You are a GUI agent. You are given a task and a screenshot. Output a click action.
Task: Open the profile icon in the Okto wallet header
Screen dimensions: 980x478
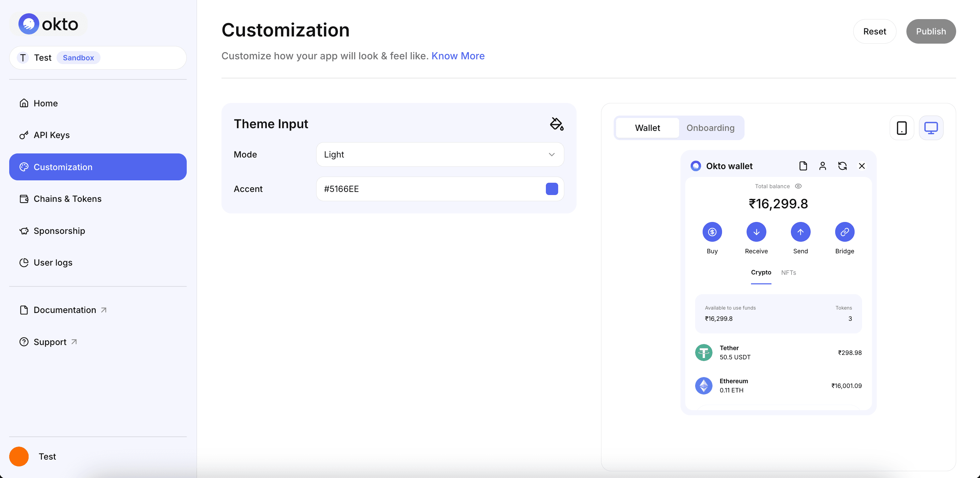pos(823,166)
